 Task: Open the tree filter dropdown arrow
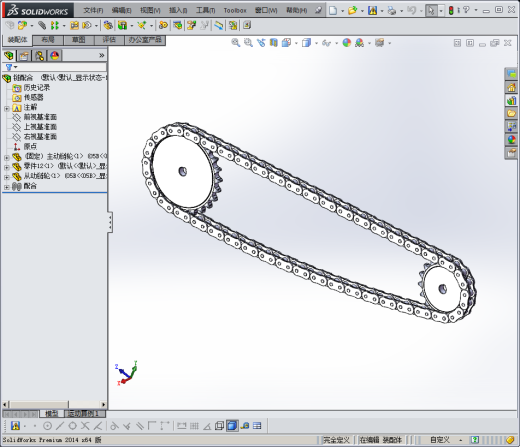click(x=15, y=67)
